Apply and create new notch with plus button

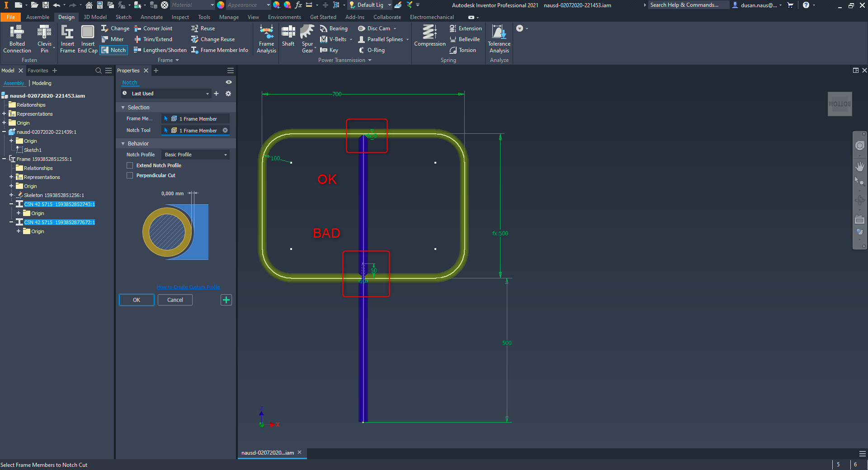[x=226, y=300]
